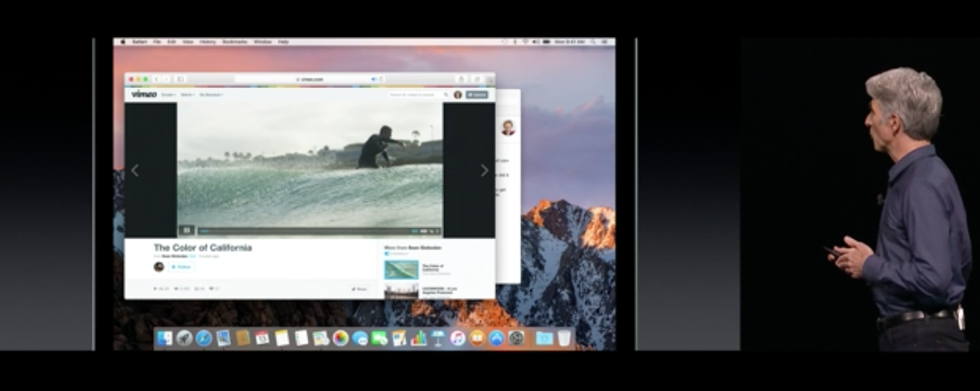Click the Upload button

click(477, 95)
